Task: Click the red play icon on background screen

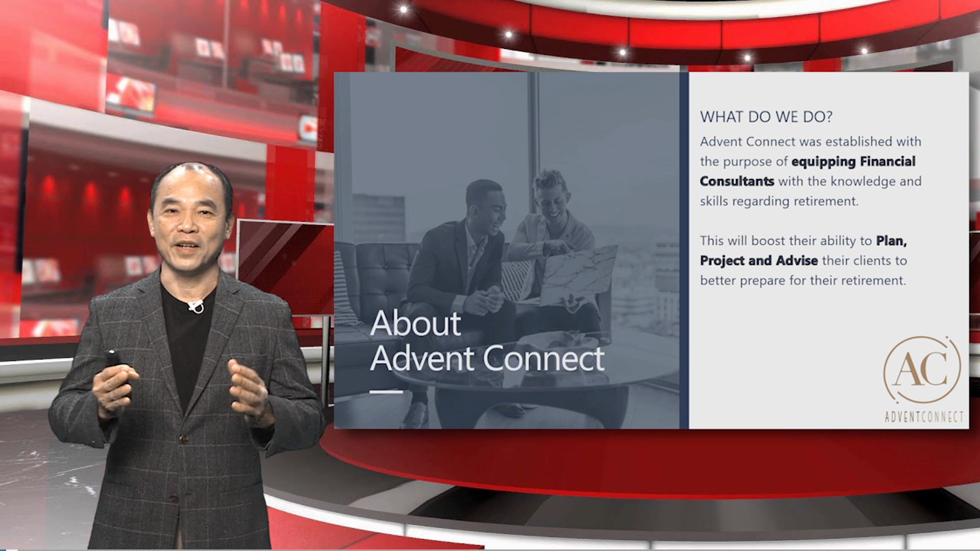Action: click(308, 129)
